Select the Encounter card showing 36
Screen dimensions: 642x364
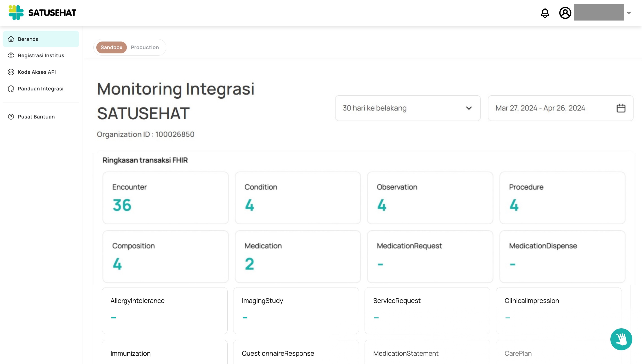point(165,198)
